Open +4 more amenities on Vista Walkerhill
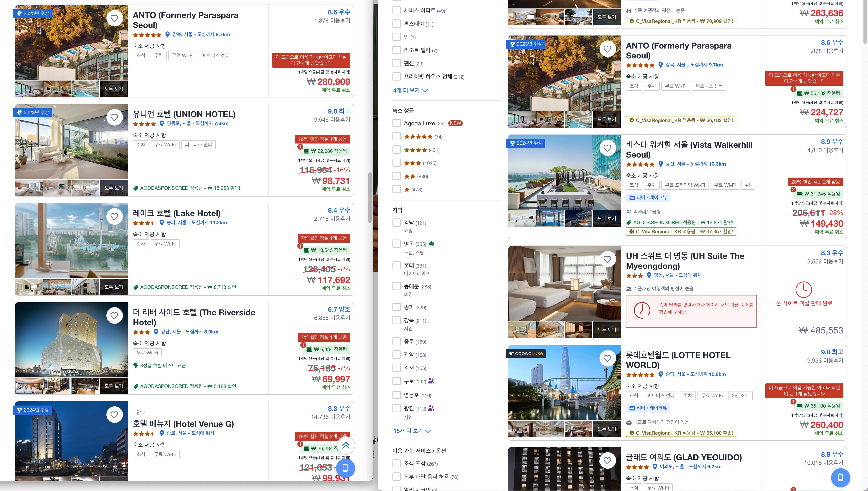Screen dimensions: 868x491 click(x=748, y=185)
